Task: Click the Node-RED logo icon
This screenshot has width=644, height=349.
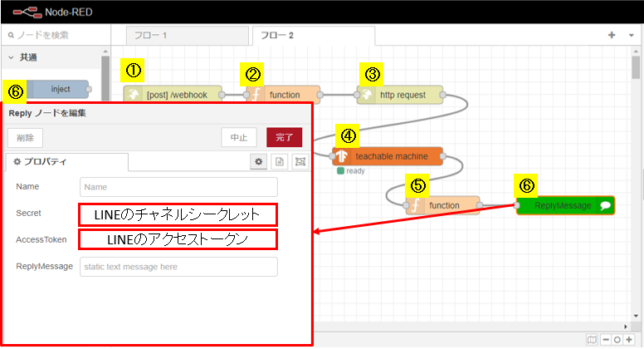Action: pyautogui.click(x=27, y=12)
